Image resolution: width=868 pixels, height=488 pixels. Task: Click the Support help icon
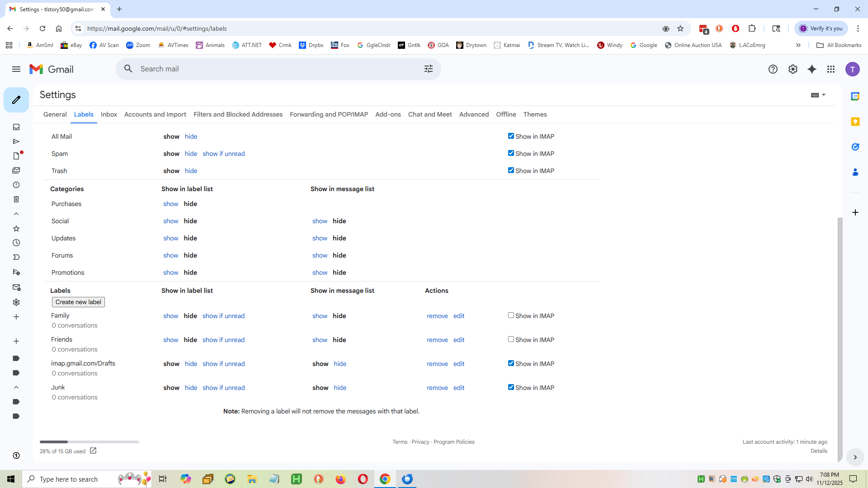773,69
